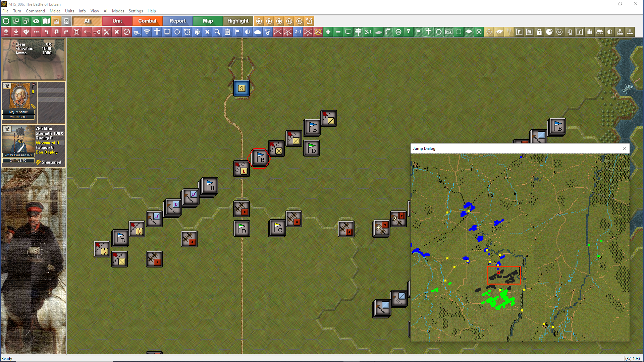Screen dimensions: 644x362
Task: Click the Report toolbar button
Action: (177, 21)
